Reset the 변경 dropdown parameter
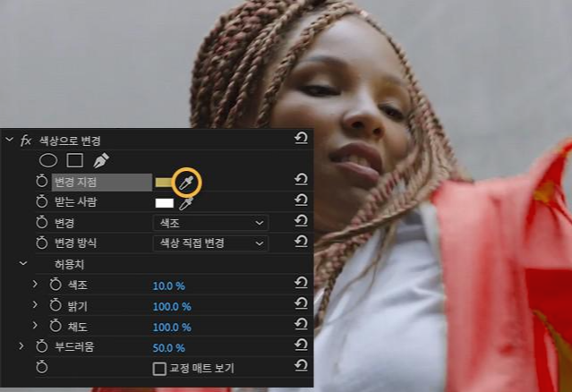This screenshot has width=572, height=392. (301, 221)
